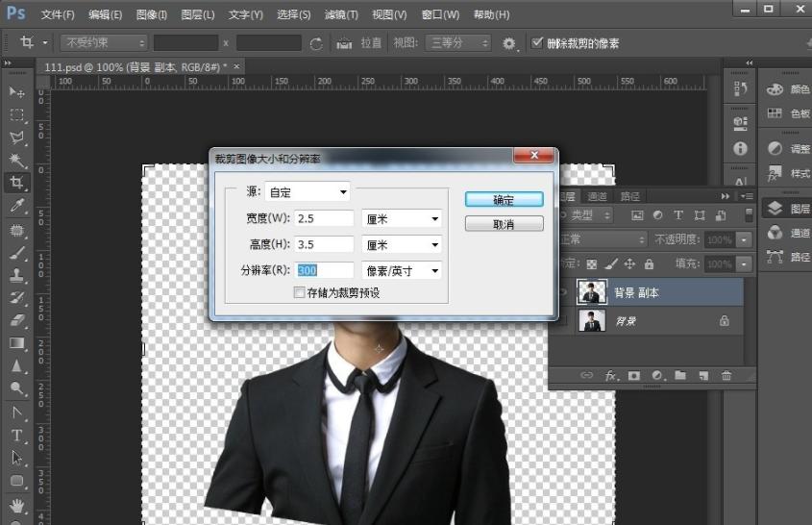The height and width of the screenshot is (525, 812).
Task: Click the Straighten tool icon in options bar
Action: (x=344, y=44)
